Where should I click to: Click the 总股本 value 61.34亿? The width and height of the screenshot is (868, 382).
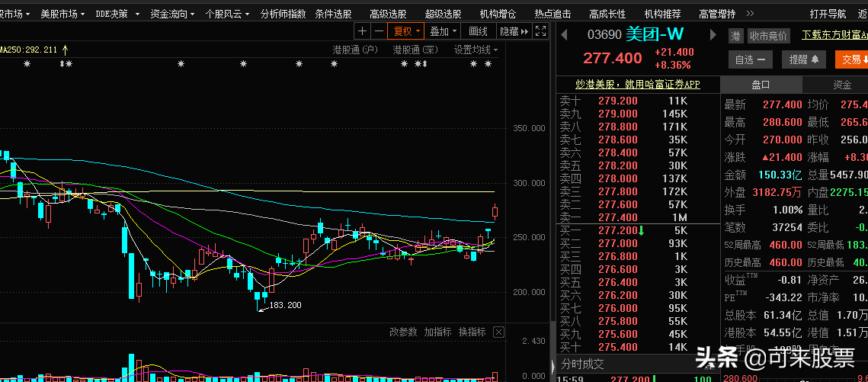(x=783, y=316)
